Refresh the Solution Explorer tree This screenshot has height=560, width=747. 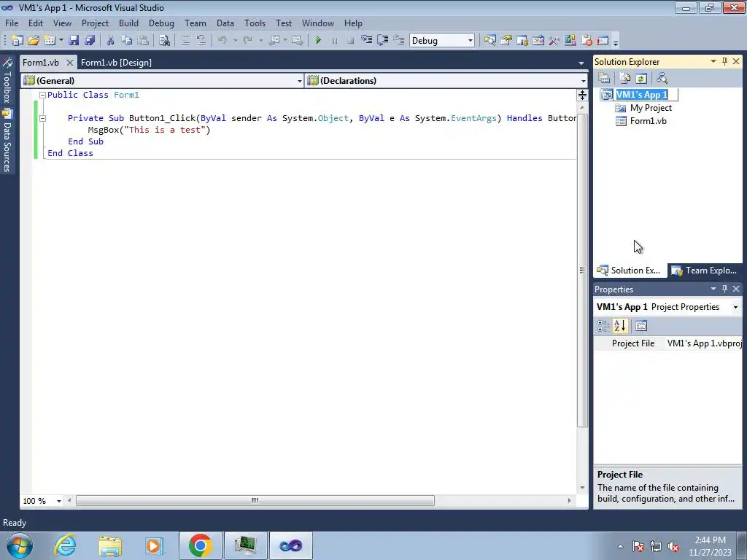click(x=641, y=78)
